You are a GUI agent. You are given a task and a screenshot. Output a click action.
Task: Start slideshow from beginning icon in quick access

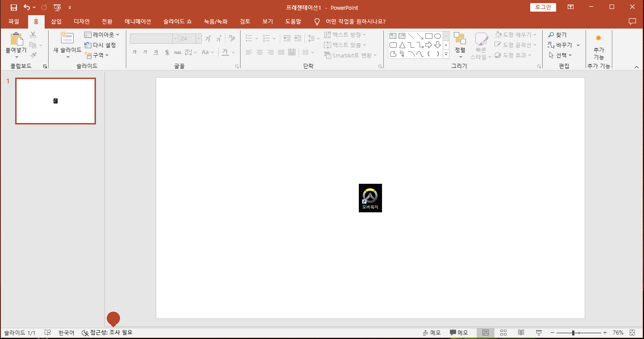tap(57, 8)
